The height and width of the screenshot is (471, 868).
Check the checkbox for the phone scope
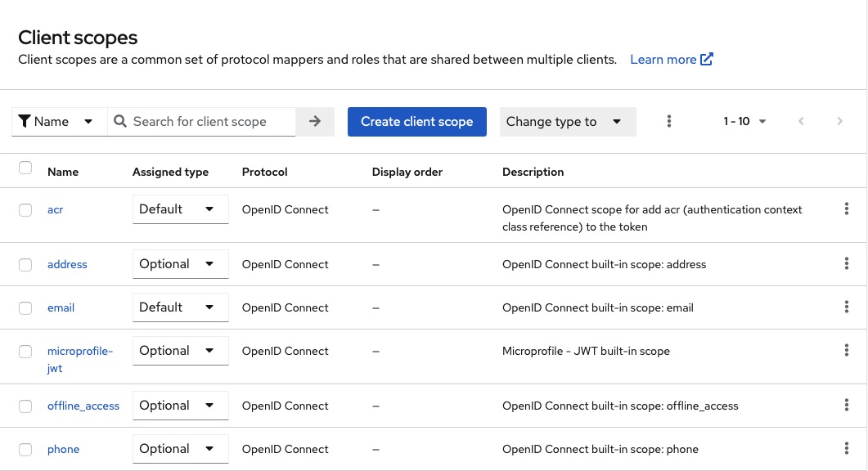pyautogui.click(x=25, y=449)
